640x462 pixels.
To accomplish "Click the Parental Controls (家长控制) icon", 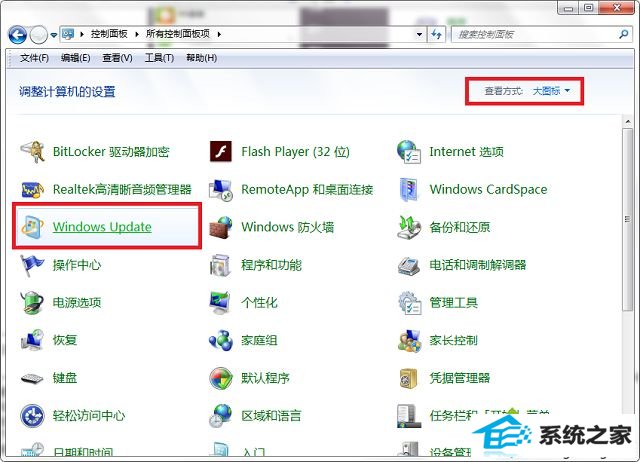I will click(409, 340).
